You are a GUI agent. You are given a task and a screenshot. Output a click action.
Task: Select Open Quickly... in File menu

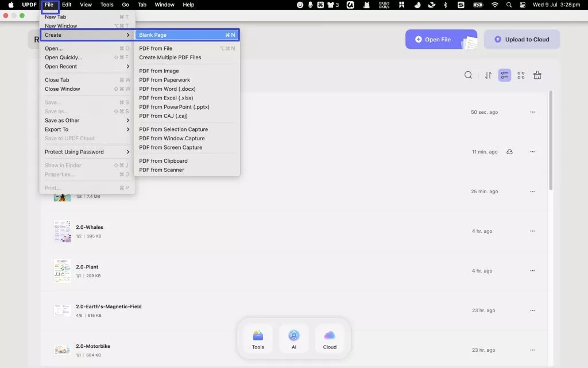(87, 57)
